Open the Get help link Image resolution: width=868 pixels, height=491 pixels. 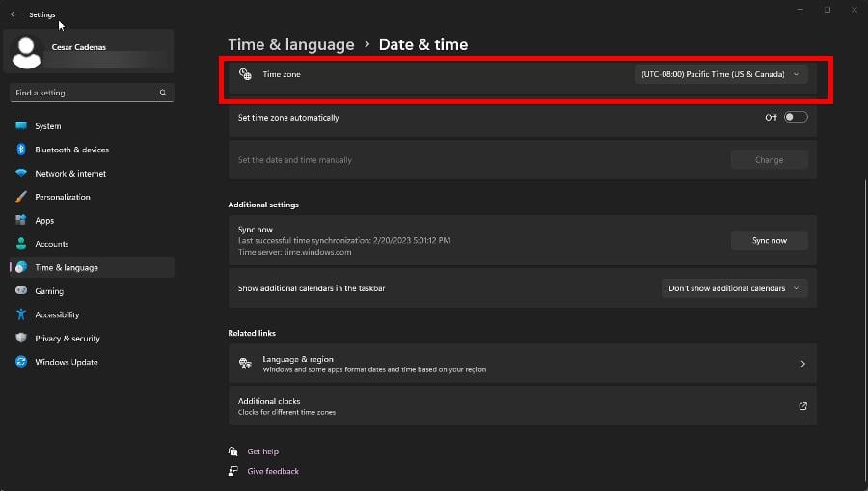262,451
